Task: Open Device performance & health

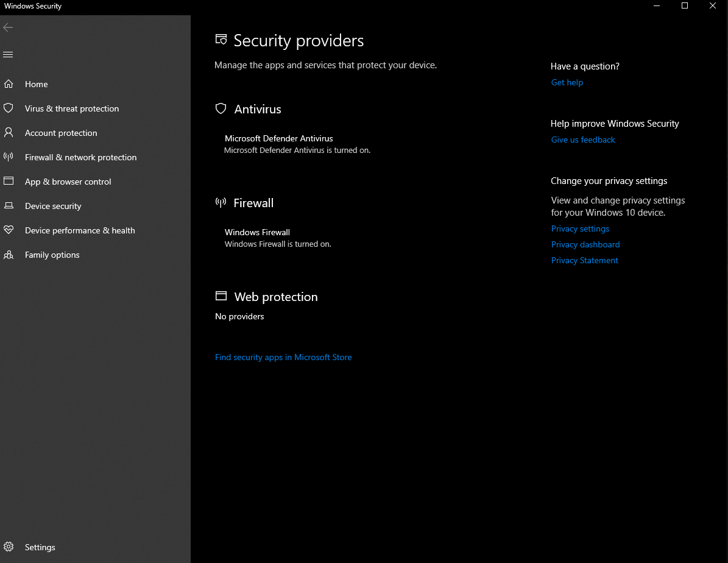Action: (95, 230)
